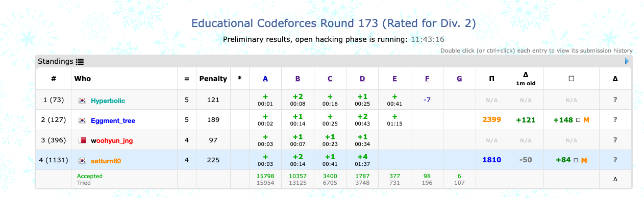Open problem F from header
This screenshot has height=198, width=644.
427,79
